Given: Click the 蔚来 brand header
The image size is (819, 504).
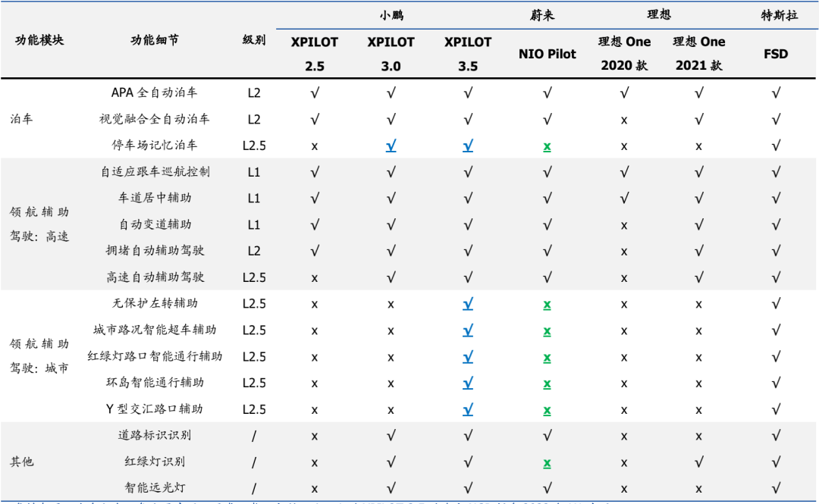Looking at the screenshot, I should click(541, 15).
